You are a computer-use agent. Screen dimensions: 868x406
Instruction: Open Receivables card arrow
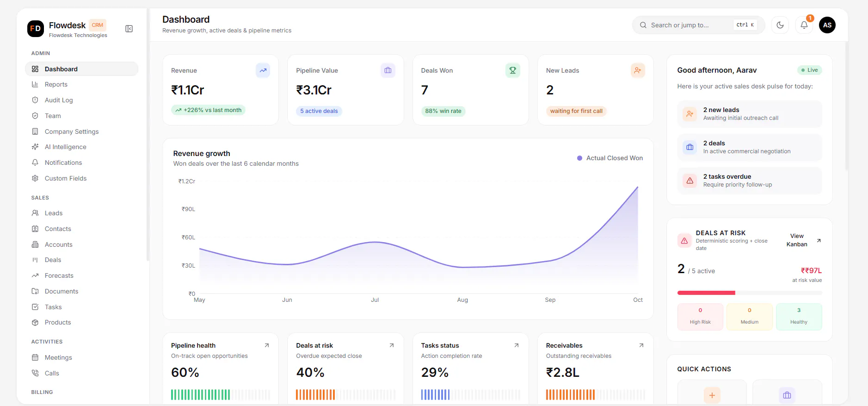pyautogui.click(x=641, y=345)
